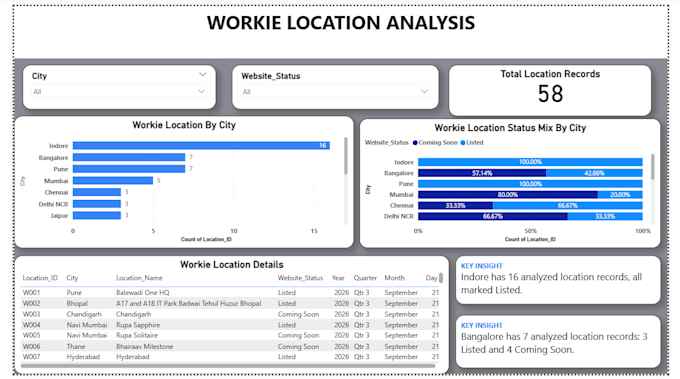The image size is (680, 379).
Task: Click the Jaipur bar in Location By City
Action: pyautogui.click(x=97, y=216)
